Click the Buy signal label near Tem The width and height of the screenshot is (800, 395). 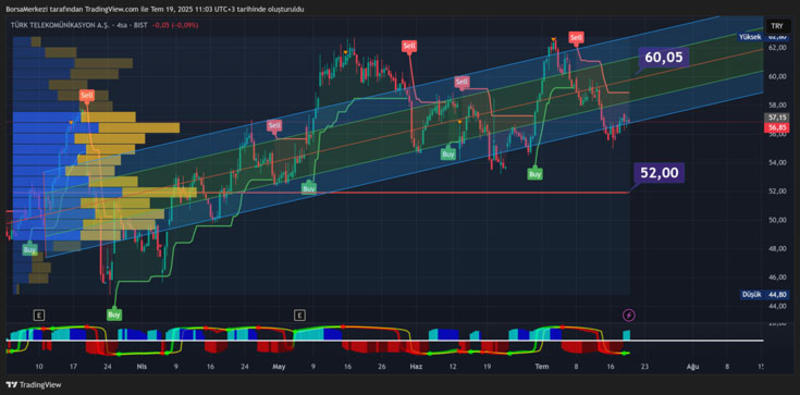535,174
